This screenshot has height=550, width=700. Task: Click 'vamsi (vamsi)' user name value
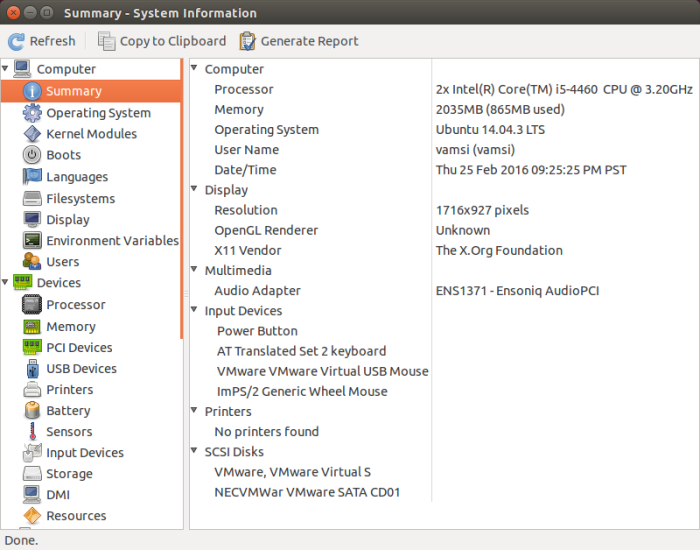pyautogui.click(x=475, y=150)
